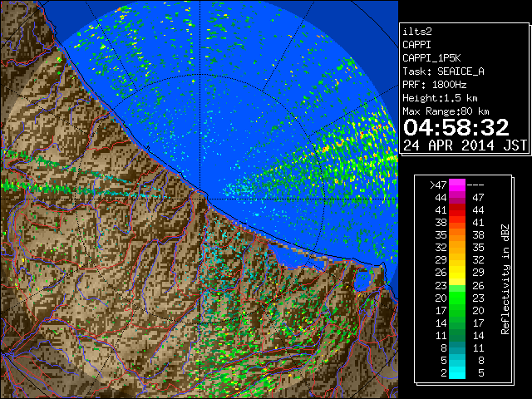Screen dimensions: 532x399
Task: Click the bright green 20-23 dBZ swatch
Action: pos(457,298)
